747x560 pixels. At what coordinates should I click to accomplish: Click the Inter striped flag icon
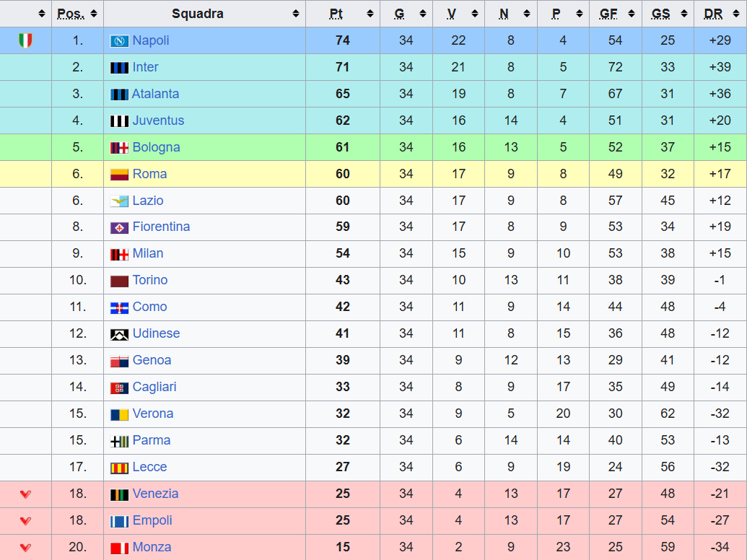(x=119, y=68)
